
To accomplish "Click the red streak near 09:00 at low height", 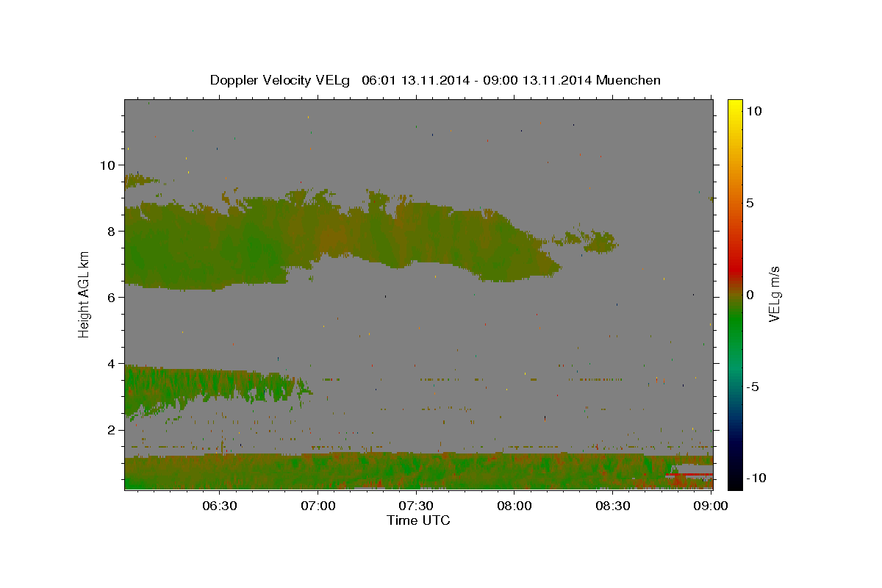I will [688, 475].
